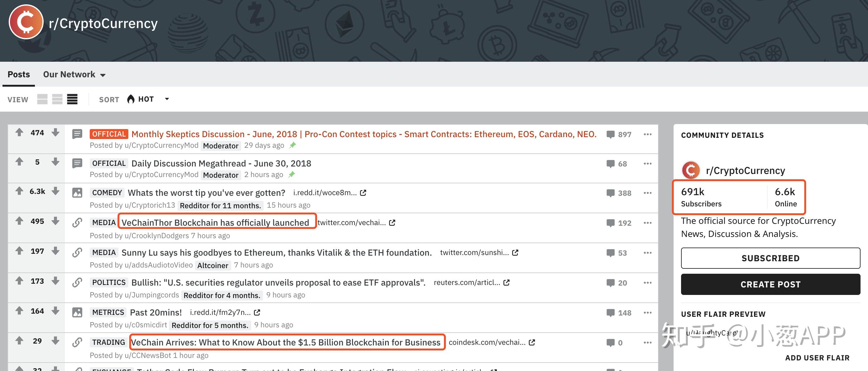This screenshot has height=371, width=868.
Task: Expand the HOT sort dropdown
Action: tap(167, 99)
